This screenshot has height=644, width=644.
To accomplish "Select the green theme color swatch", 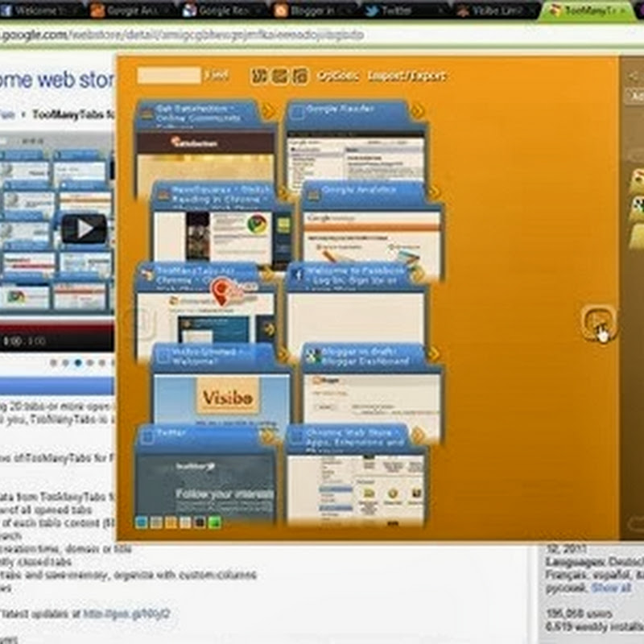I will [x=214, y=522].
